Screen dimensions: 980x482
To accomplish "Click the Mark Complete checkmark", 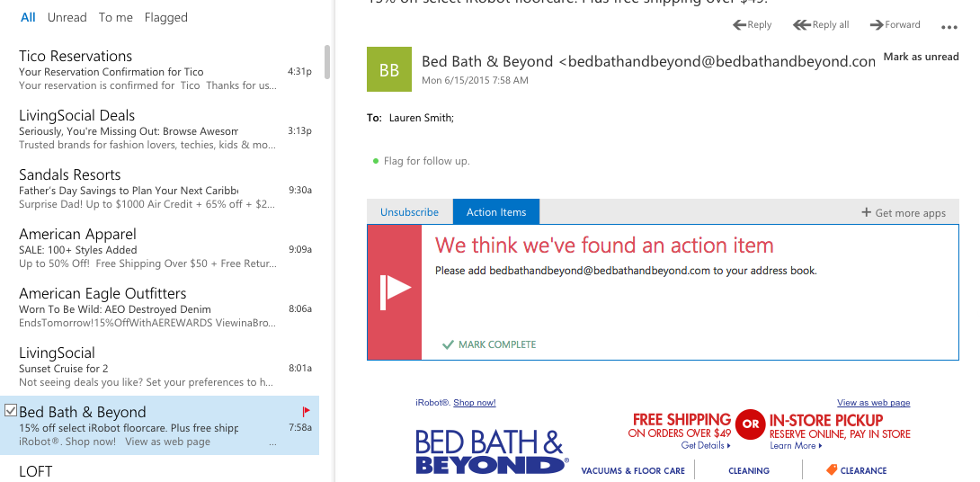I will (448, 344).
